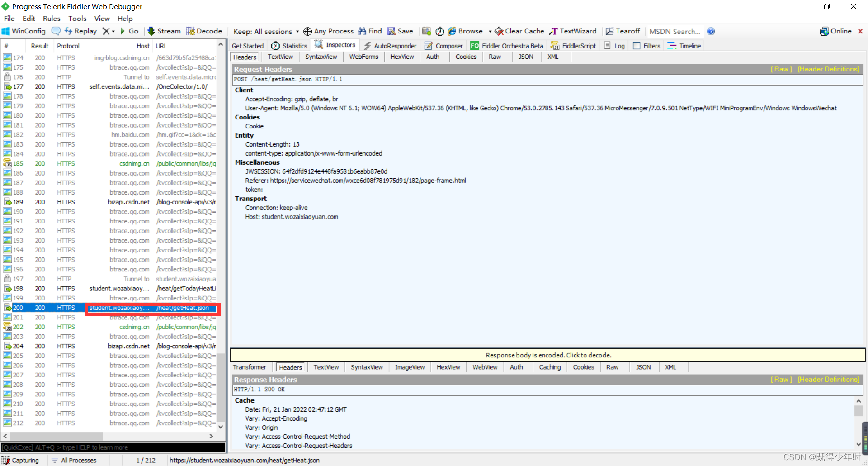Open Find sessions
Viewport: 868px width, 466px height.
(x=370, y=31)
